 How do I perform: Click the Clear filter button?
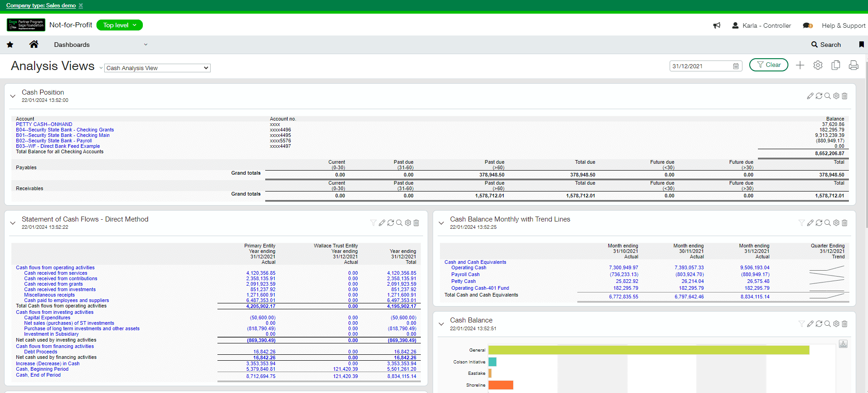pos(768,65)
